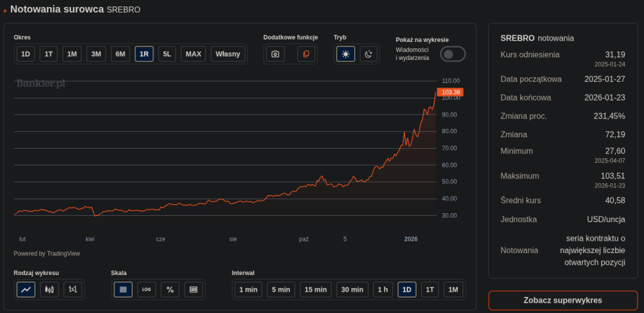Select the indexed-to-100 scale icon
Viewport: 644px width, 313px height.
pos(193,290)
